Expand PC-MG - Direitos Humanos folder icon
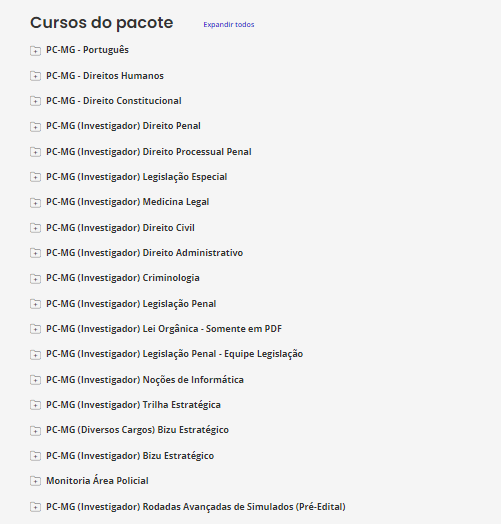This screenshot has width=501, height=524. [35, 76]
